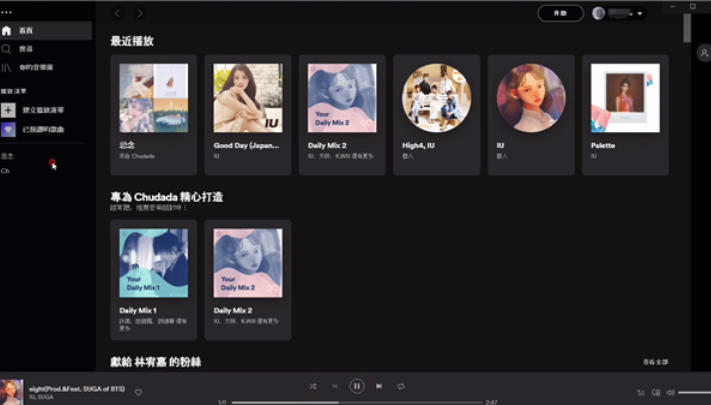Open Search from the sidebar
The width and height of the screenshot is (711, 405).
(25, 48)
